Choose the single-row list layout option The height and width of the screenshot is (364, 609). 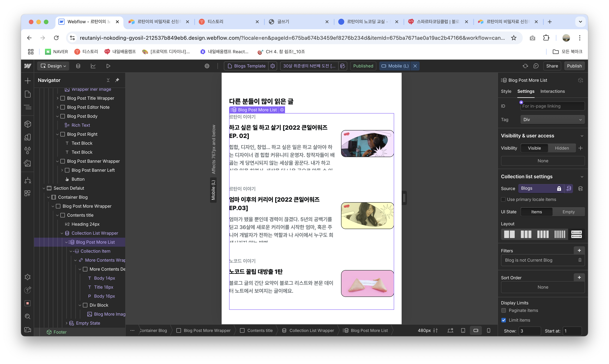point(576,234)
